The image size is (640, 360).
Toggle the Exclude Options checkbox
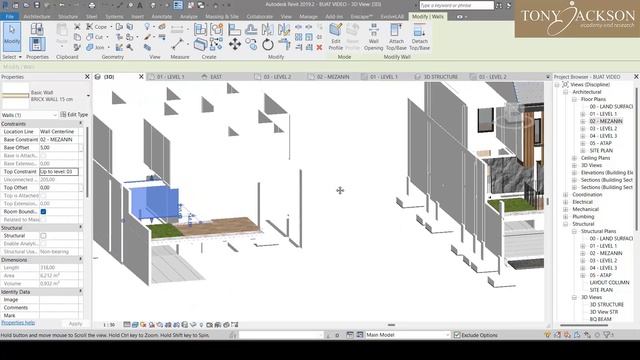pos(457,335)
